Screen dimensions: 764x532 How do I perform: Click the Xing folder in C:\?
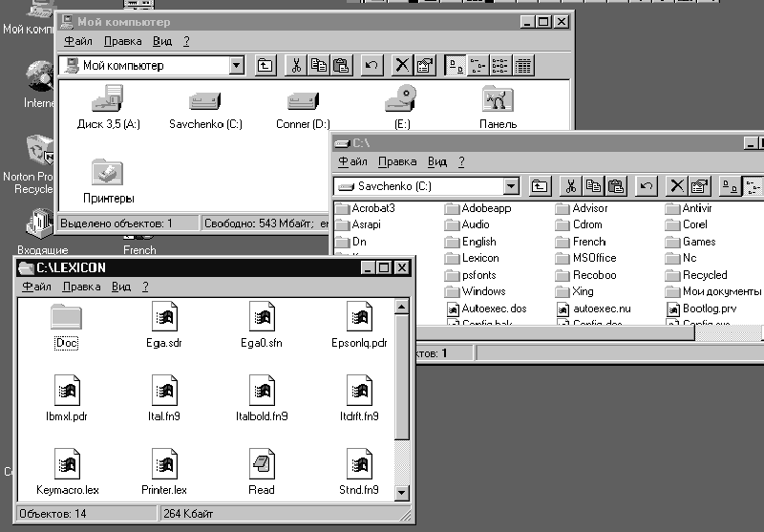coord(575,291)
